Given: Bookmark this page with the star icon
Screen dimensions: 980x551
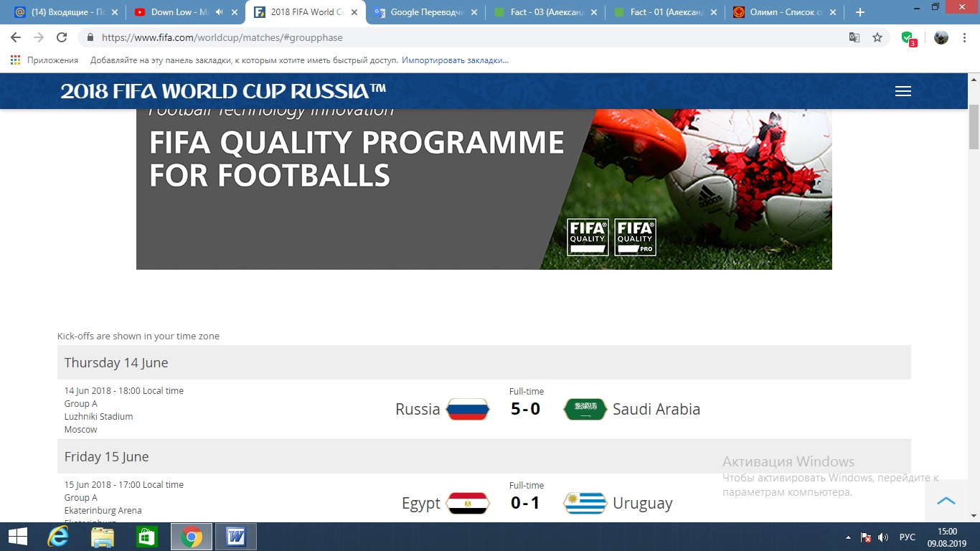Looking at the screenshot, I should 877,37.
